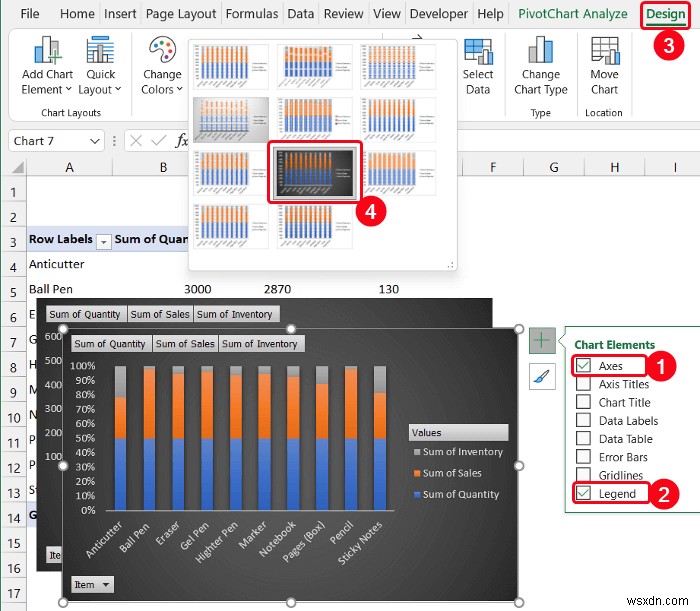Click the fx insert function icon
The height and width of the screenshot is (611, 700).
[181, 141]
